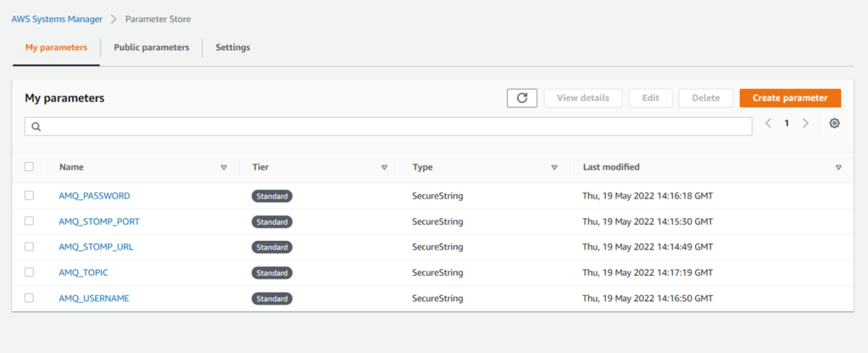This screenshot has height=353, width=868.
Task: Select the AMQ_PASSWORD row checkbox
Action: [30, 195]
